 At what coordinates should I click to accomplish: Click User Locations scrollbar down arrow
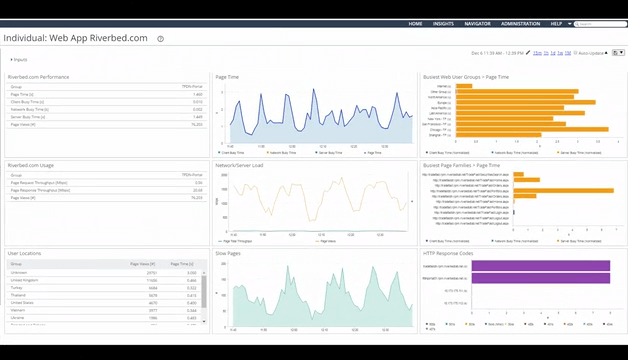(x=204, y=321)
